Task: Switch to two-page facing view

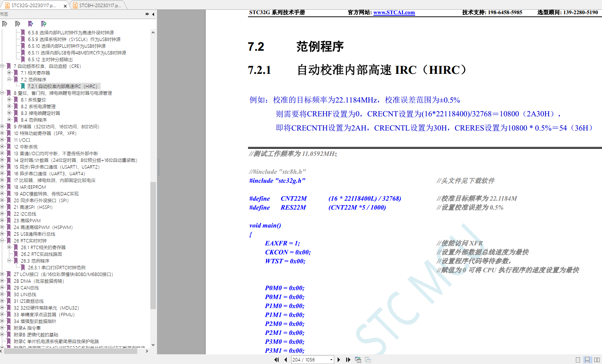Action: coord(597,360)
